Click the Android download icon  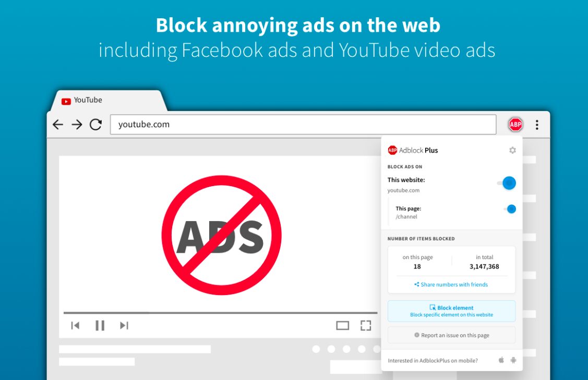(x=513, y=360)
